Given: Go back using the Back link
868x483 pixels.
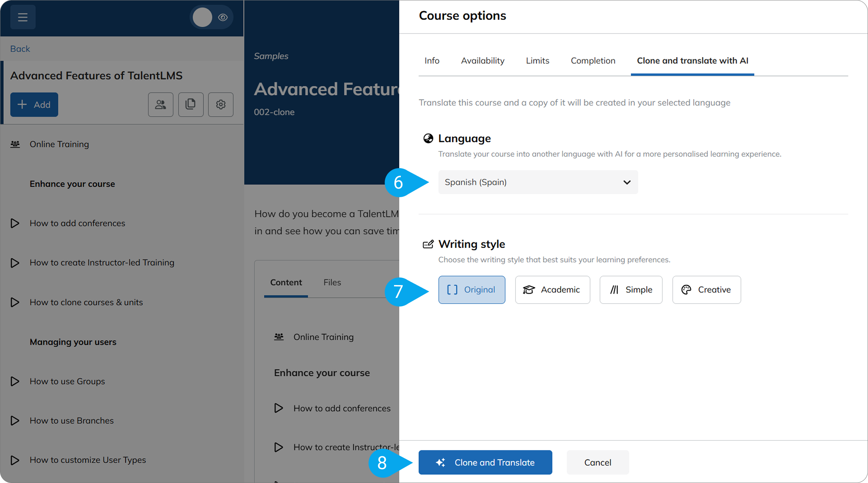Looking at the screenshot, I should (x=20, y=49).
